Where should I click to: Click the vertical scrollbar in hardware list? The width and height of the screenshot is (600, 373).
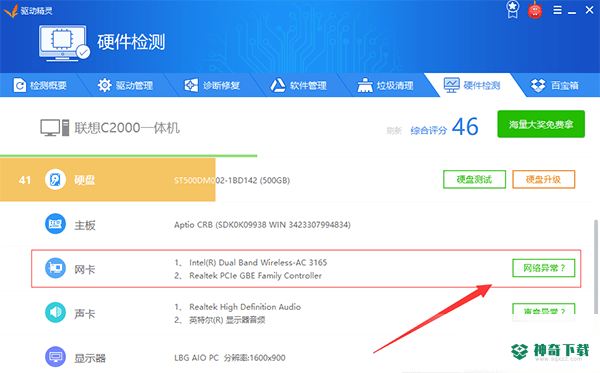tap(596, 266)
